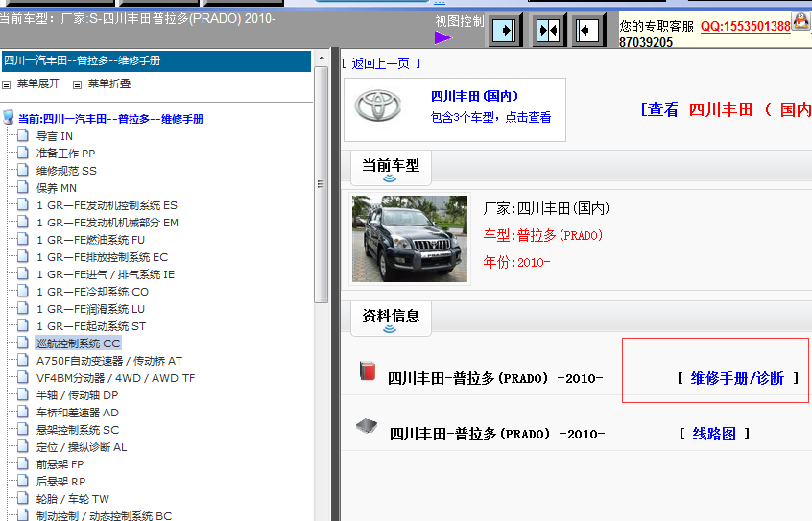Open the 维修手册/诊断 link

click(737, 379)
